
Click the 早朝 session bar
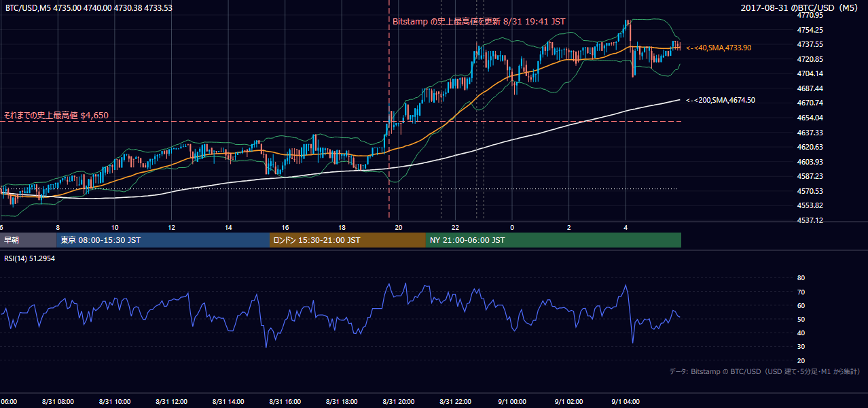pyautogui.click(x=28, y=240)
